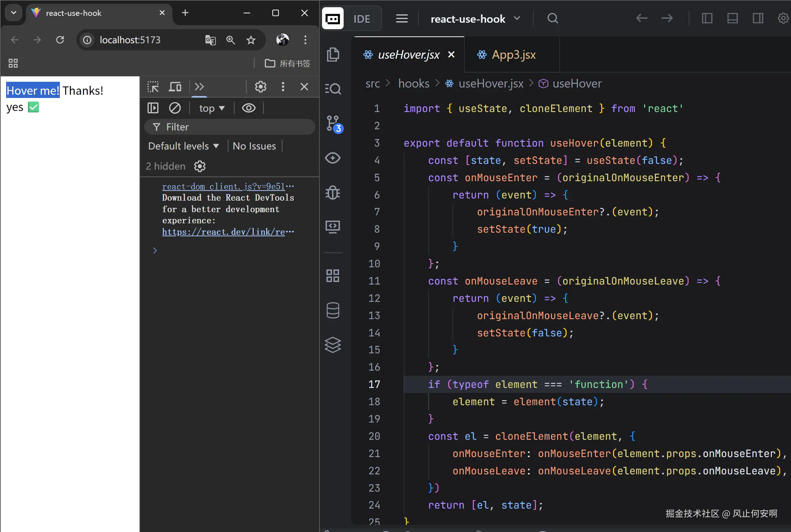The image size is (791, 532).
Task: Click the Hover me! text
Action: (33, 90)
